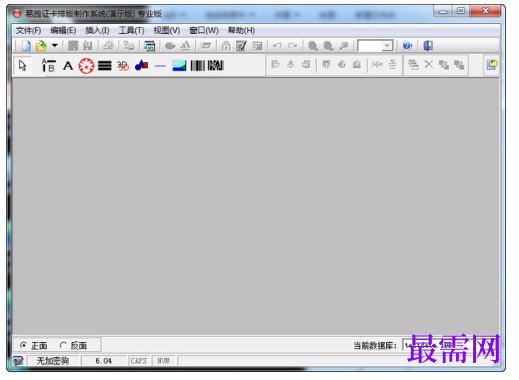This screenshot has width=519, height=380.
Task: Click the blue door exit icon
Action: point(428,46)
